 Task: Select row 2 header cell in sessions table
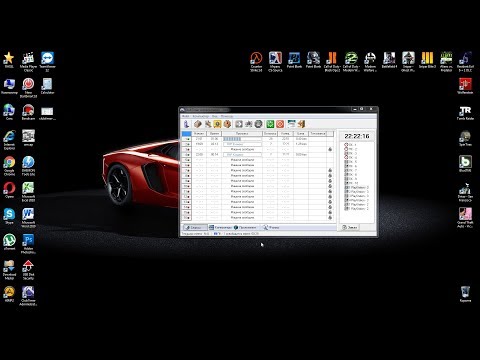(186, 144)
